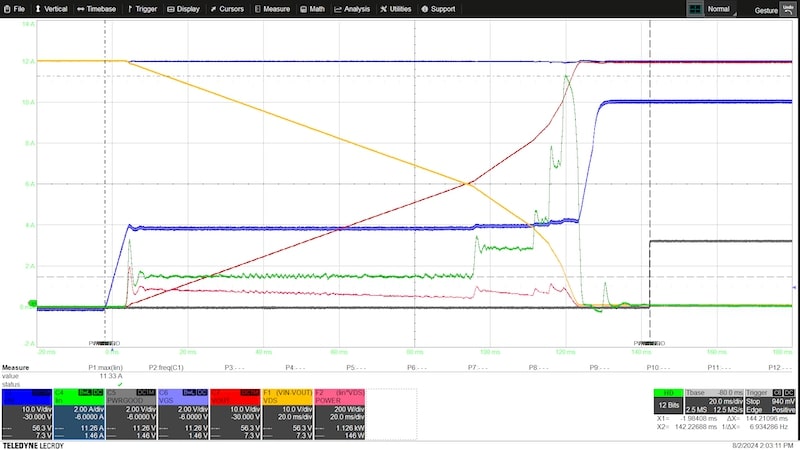Select the empty P12 measurement slot
800x450 pixels.
(780, 367)
